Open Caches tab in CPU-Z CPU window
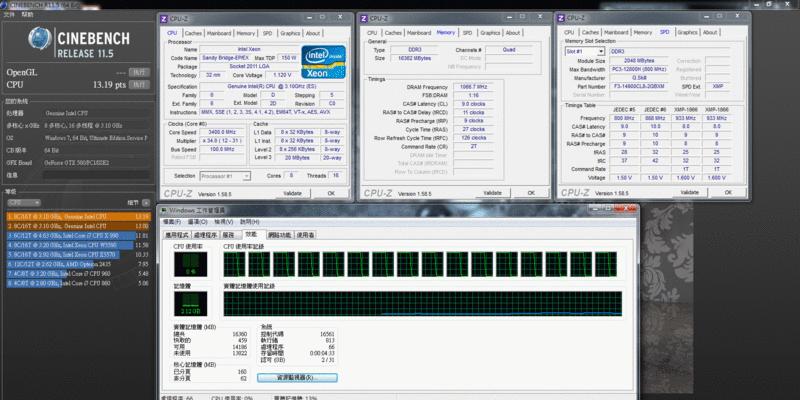The image size is (800, 400). (193, 33)
